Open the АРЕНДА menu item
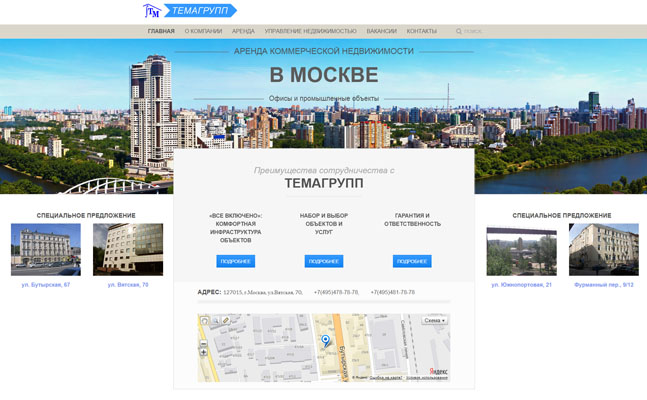 (x=243, y=31)
